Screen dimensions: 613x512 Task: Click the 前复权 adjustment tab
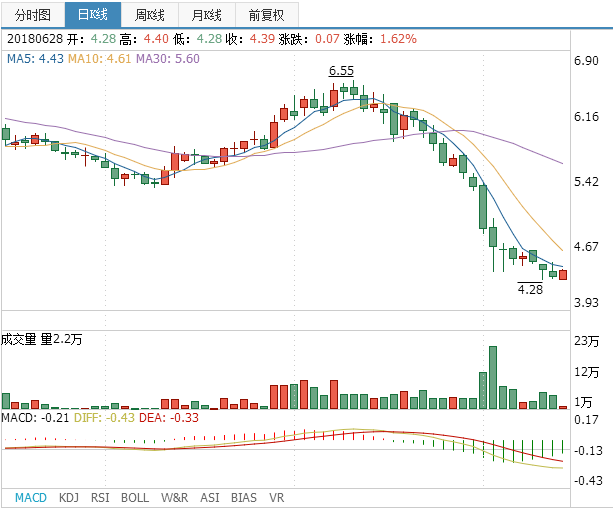(x=266, y=15)
